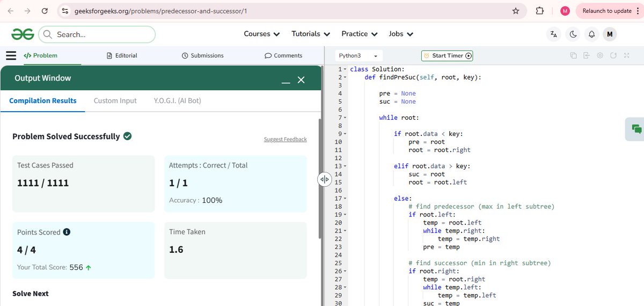This screenshot has height=306, width=644.
Task: Click code line 'while root:'
Action: coord(399,118)
